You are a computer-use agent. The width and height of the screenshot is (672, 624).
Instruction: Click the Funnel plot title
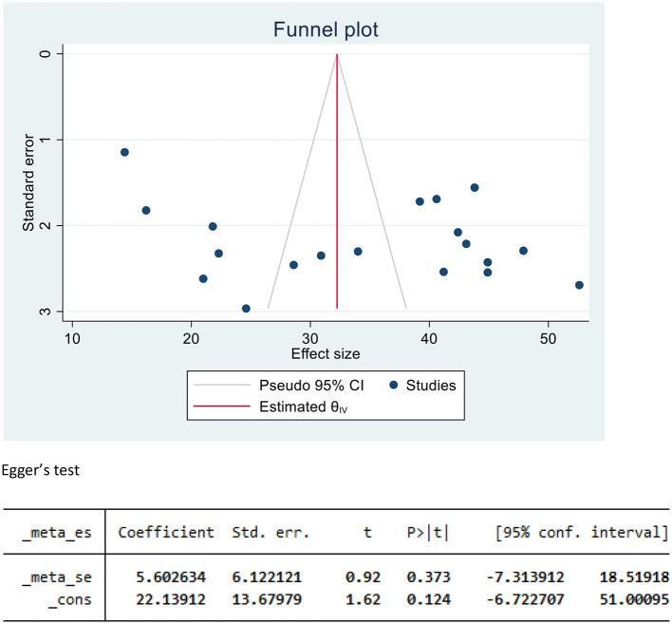[x=326, y=30]
